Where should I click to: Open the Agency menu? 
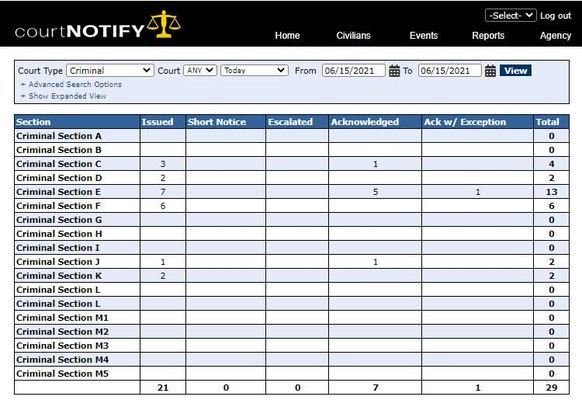pyautogui.click(x=555, y=36)
